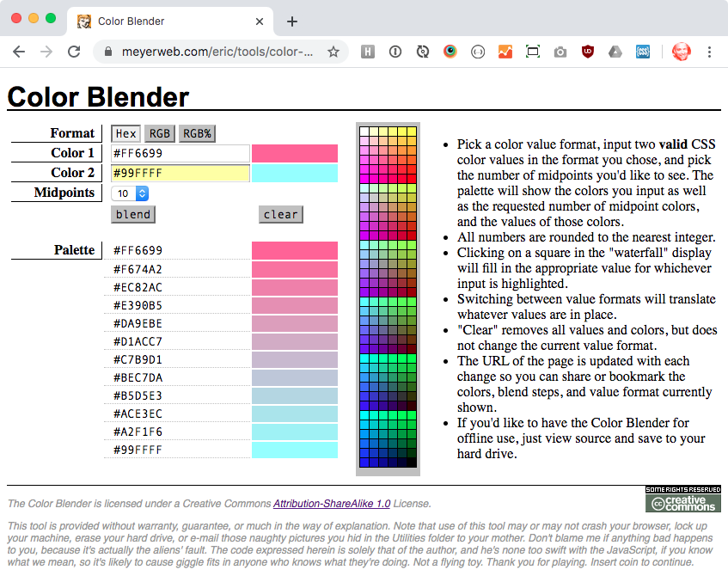The height and width of the screenshot is (582, 728).
Task: Open the camera extension icon
Action: coord(560,52)
